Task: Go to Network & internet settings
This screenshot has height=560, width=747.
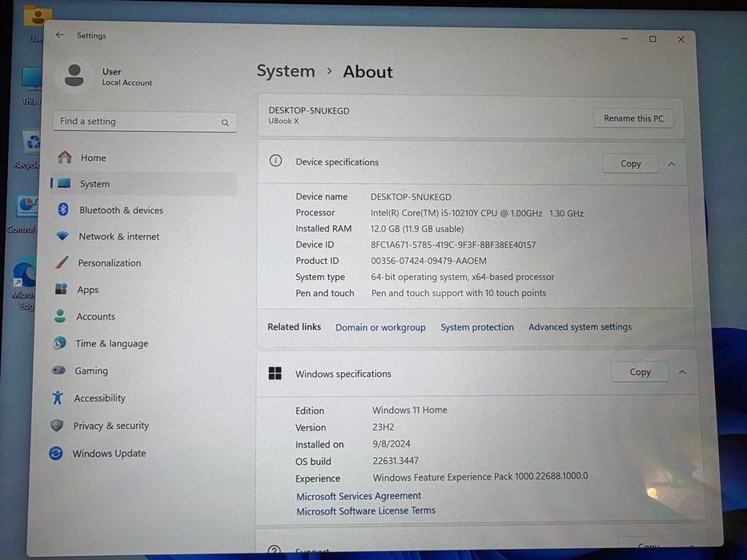Action: pyautogui.click(x=143, y=236)
